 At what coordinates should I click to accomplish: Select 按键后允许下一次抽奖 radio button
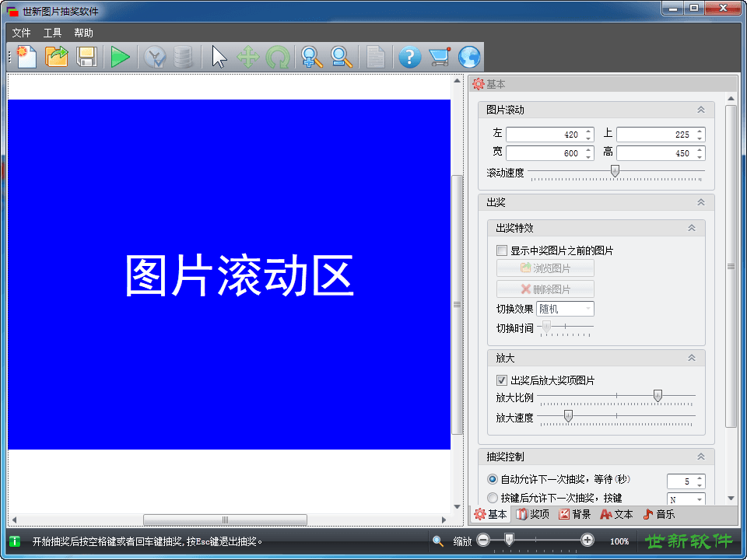493,498
